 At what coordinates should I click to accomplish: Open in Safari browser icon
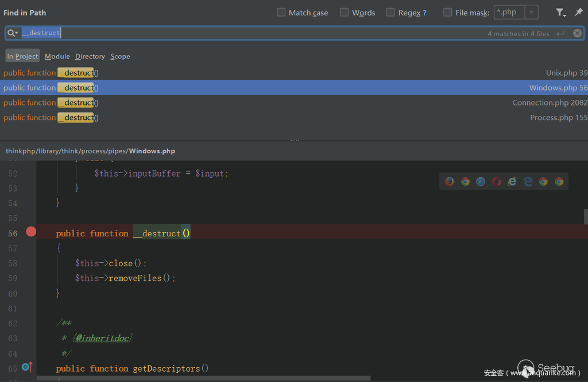[x=481, y=181]
